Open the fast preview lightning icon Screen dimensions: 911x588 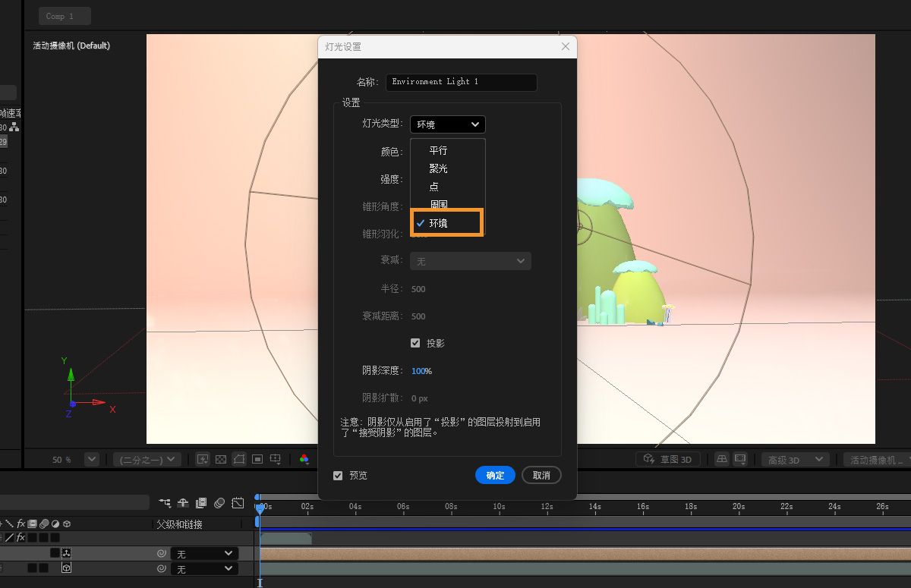tap(203, 458)
